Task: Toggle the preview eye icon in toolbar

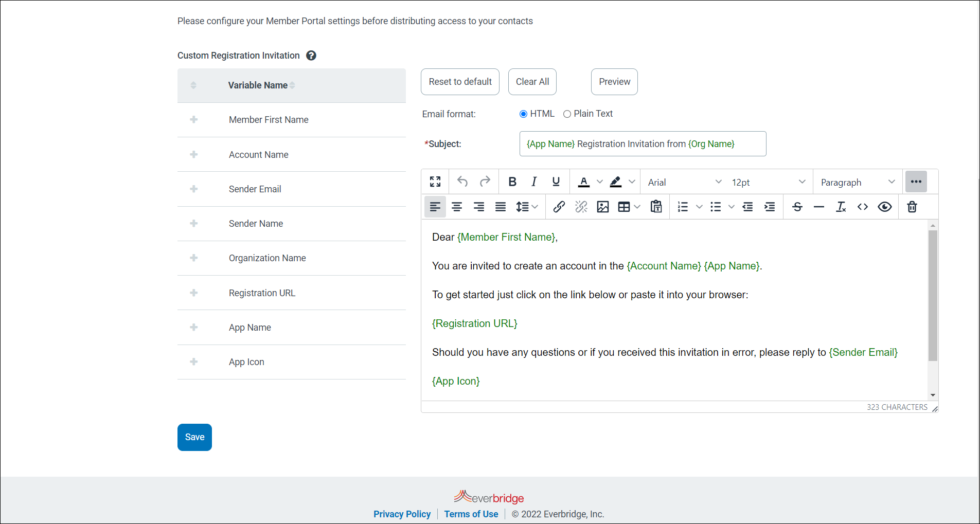Action: point(885,207)
